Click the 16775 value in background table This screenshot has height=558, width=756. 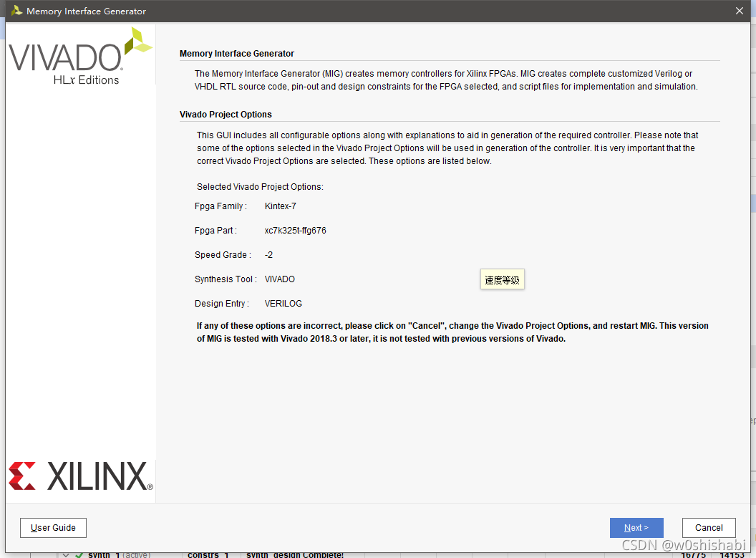pyautogui.click(x=693, y=555)
